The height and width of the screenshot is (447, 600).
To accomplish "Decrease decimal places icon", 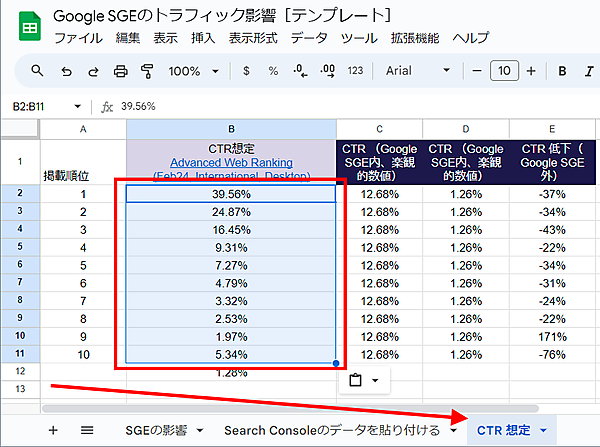I will click(x=300, y=71).
